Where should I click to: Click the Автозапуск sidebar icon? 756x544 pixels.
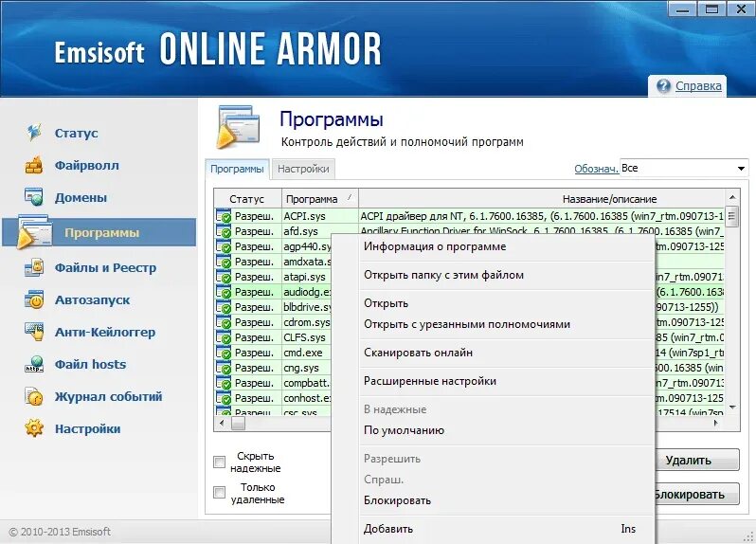(x=34, y=299)
